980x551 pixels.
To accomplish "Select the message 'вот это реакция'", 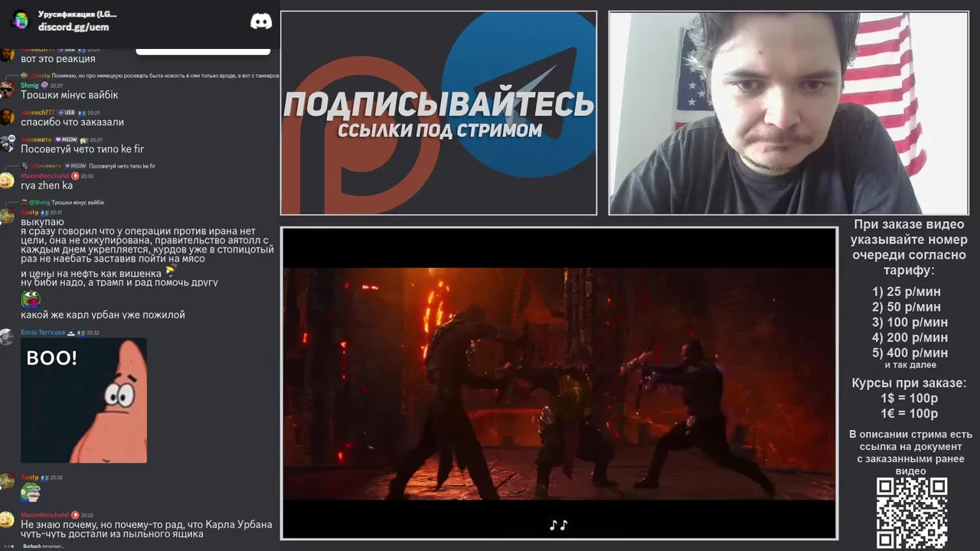I will [x=58, y=59].
